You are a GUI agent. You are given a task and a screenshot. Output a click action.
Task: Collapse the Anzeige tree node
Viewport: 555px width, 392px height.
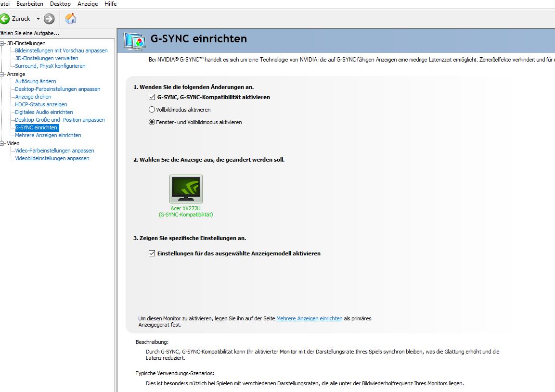click(2, 74)
